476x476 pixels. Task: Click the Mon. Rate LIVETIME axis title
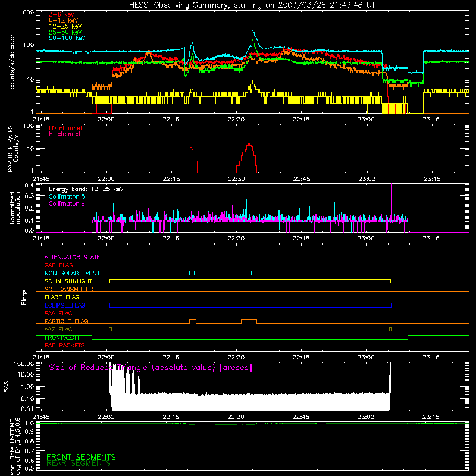(15, 447)
